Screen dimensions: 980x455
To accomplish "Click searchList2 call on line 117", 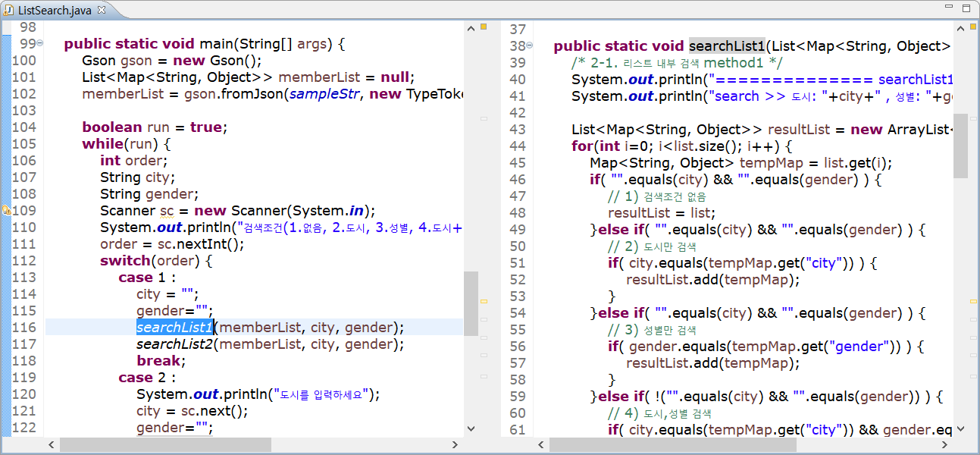I will (x=175, y=344).
